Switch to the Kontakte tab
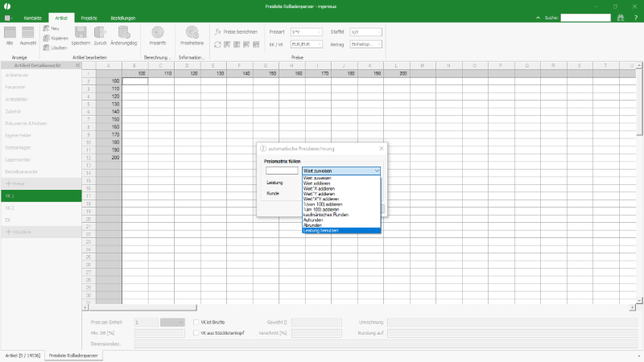This screenshot has width=644, height=362. (33, 18)
